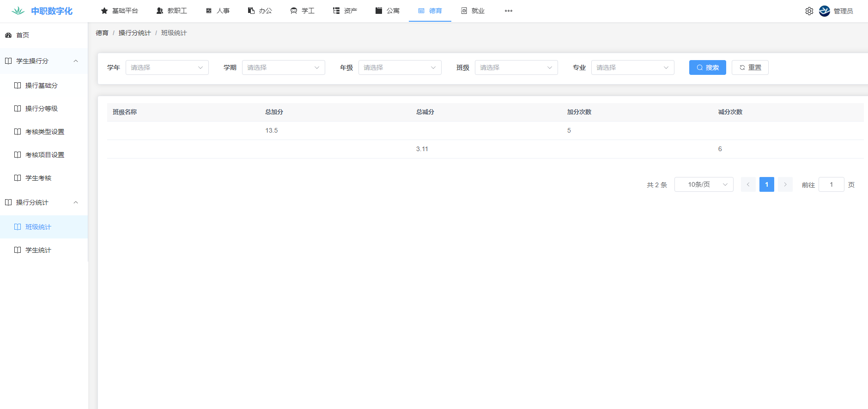The image size is (868, 409).
Task: Expand the 专业 dropdown
Action: (632, 67)
